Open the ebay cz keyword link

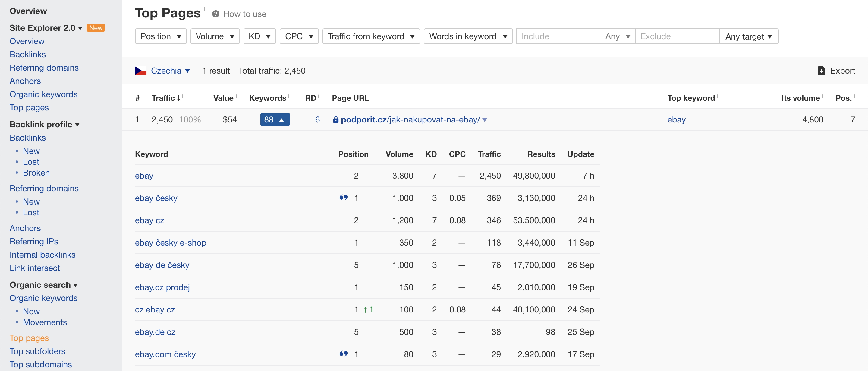coord(149,220)
